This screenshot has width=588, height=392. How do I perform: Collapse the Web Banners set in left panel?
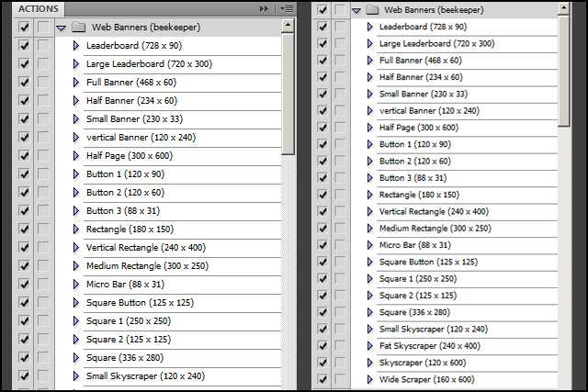coord(61,28)
